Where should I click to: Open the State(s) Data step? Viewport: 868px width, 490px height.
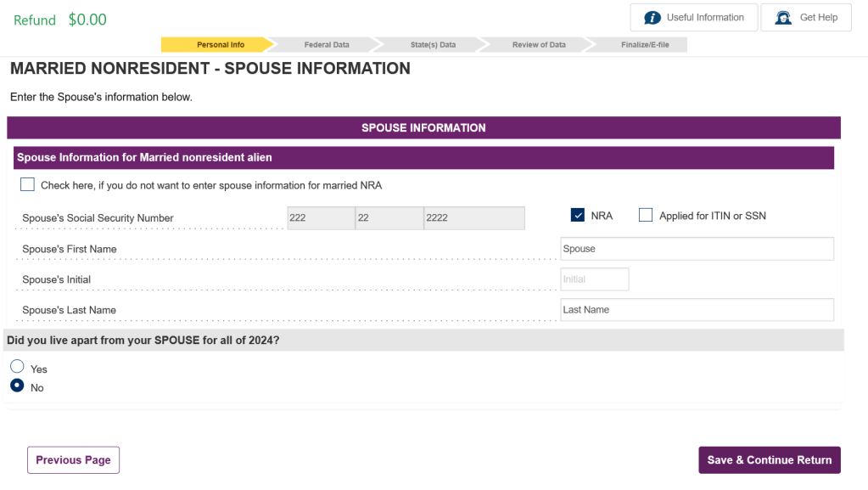pos(433,45)
